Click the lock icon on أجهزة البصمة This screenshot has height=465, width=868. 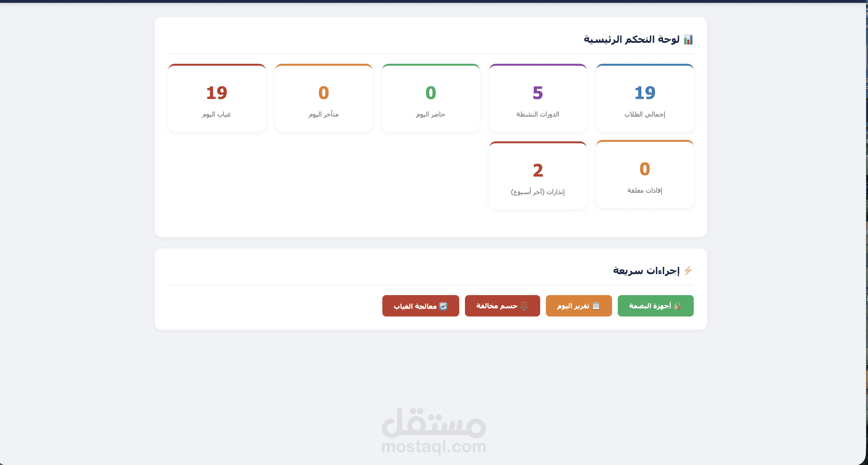[677, 306]
